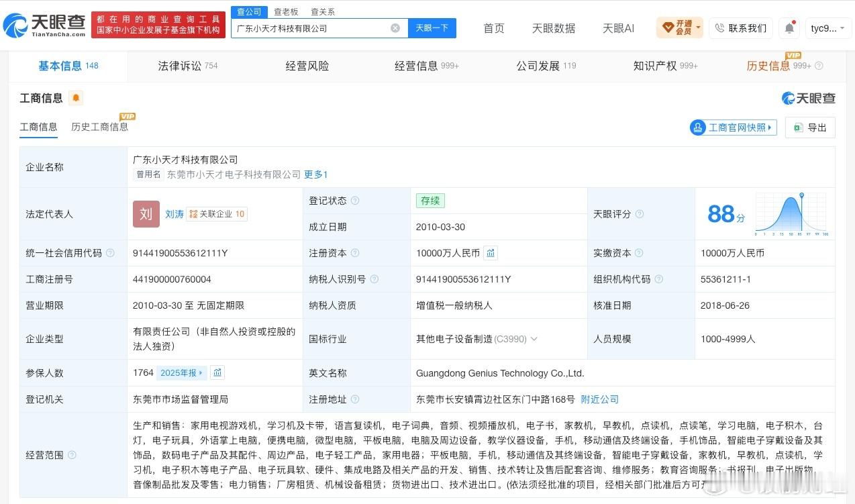Switch to 经营风险 tab
Image resolution: width=855 pixels, height=504 pixels.
pos(307,66)
